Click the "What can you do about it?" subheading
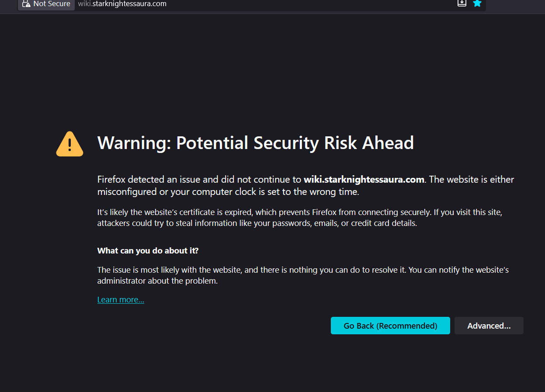This screenshot has width=545, height=392. tap(148, 251)
